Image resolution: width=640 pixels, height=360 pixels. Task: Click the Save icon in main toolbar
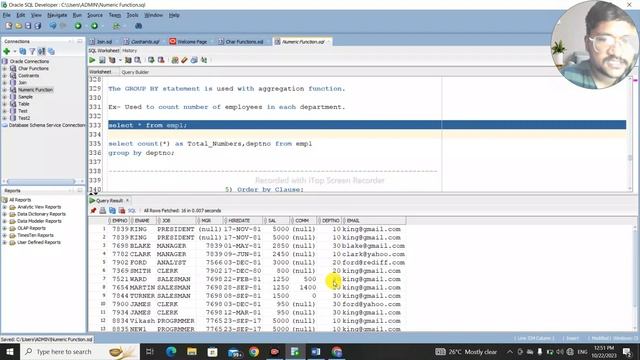tap(28, 26)
